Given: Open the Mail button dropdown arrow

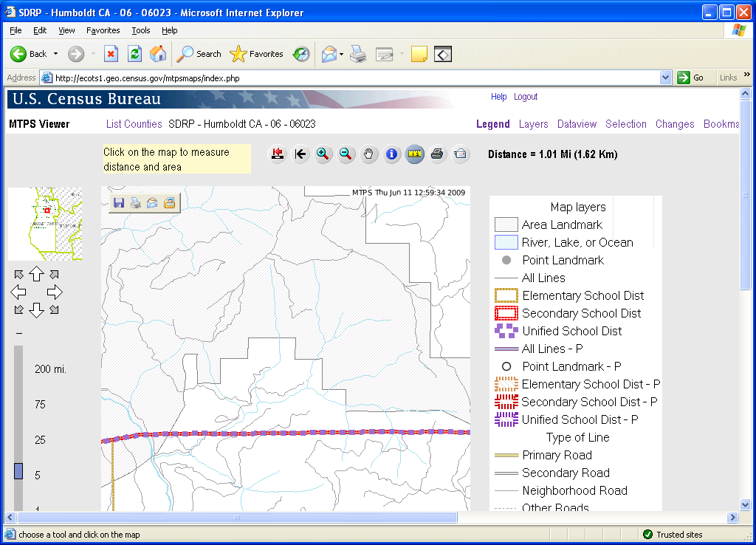Looking at the screenshot, I should [x=342, y=54].
